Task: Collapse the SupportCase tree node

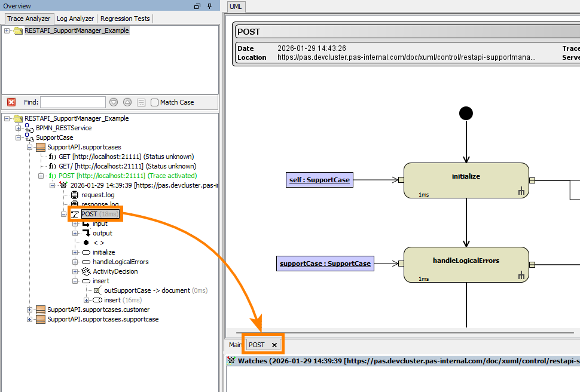Action: click(x=19, y=137)
